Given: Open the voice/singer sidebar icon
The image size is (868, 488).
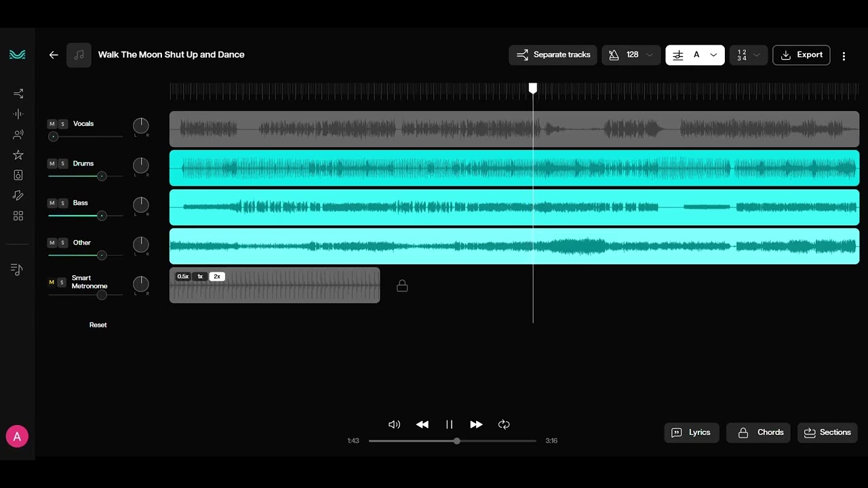Looking at the screenshot, I should tap(18, 134).
